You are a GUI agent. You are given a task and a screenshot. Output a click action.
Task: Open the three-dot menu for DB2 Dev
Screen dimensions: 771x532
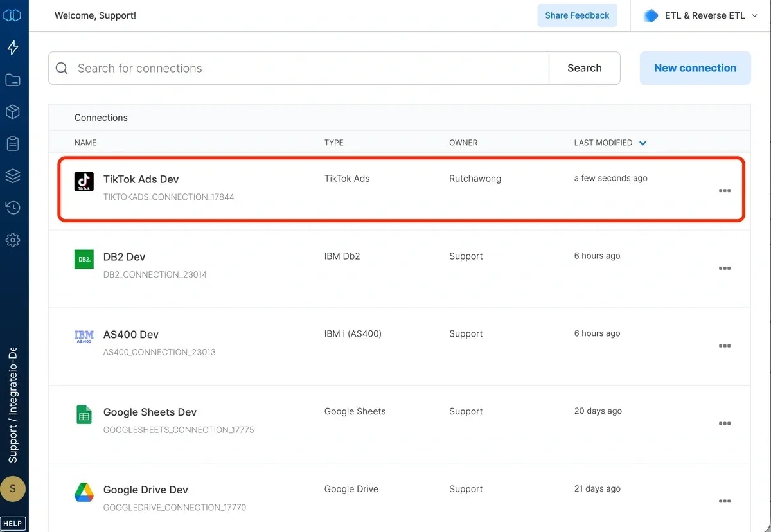725,269
